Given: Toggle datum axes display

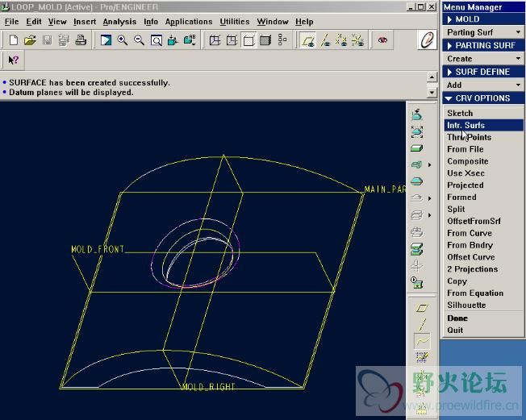Looking at the screenshot, I should [325, 40].
